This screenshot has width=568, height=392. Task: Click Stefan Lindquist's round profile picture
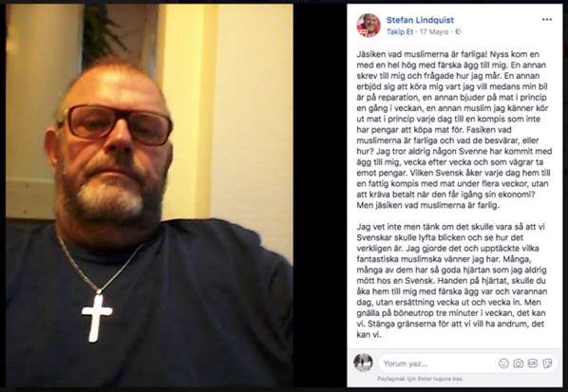[369, 26]
